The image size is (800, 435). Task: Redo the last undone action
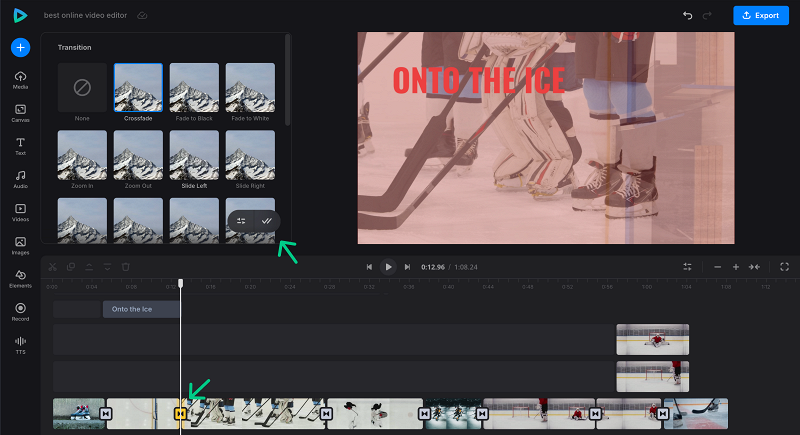pos(707,15)
